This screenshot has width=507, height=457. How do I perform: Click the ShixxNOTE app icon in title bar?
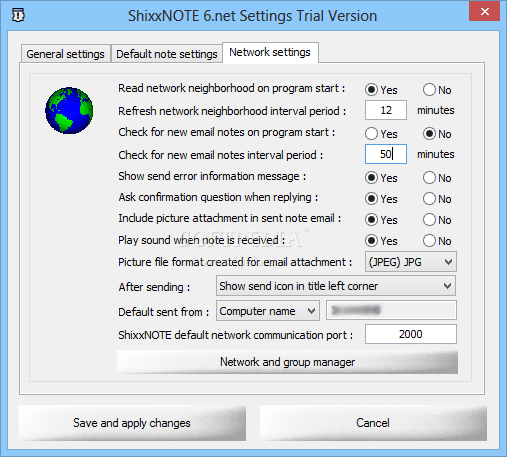(18, 15)
